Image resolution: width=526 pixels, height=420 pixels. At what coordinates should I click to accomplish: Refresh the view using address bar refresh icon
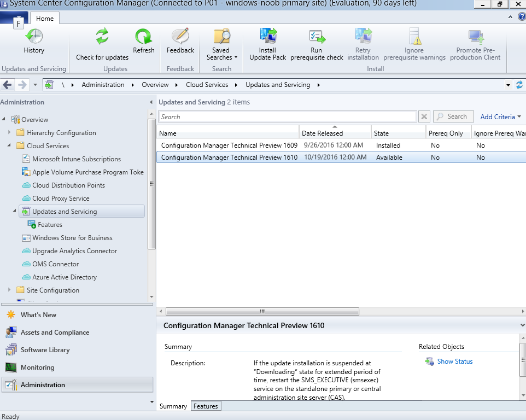(x=519, y=85)
